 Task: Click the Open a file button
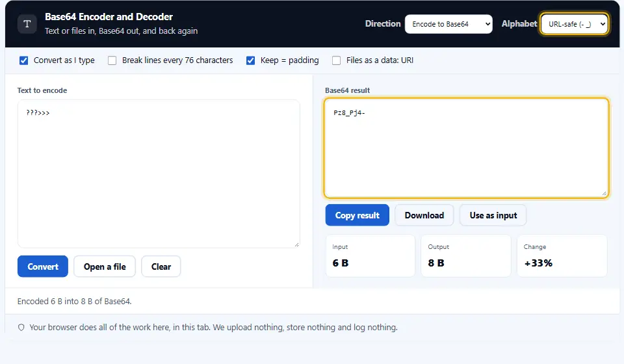click(x=105, y=266)
